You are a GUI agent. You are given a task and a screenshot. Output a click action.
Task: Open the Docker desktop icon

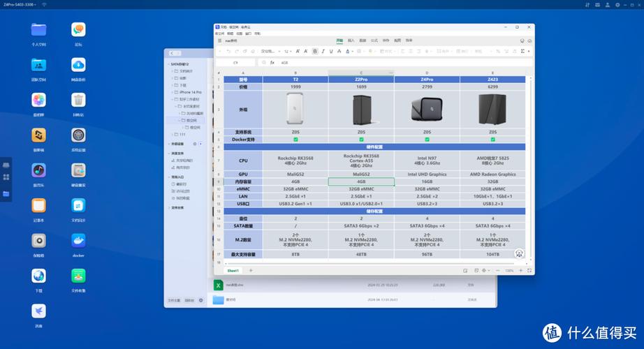78,241
